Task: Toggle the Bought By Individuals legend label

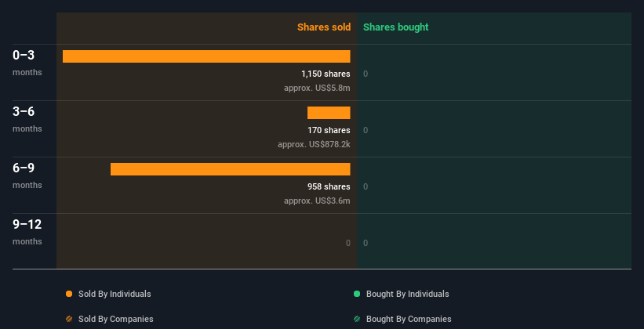Action: pos(407,294)
